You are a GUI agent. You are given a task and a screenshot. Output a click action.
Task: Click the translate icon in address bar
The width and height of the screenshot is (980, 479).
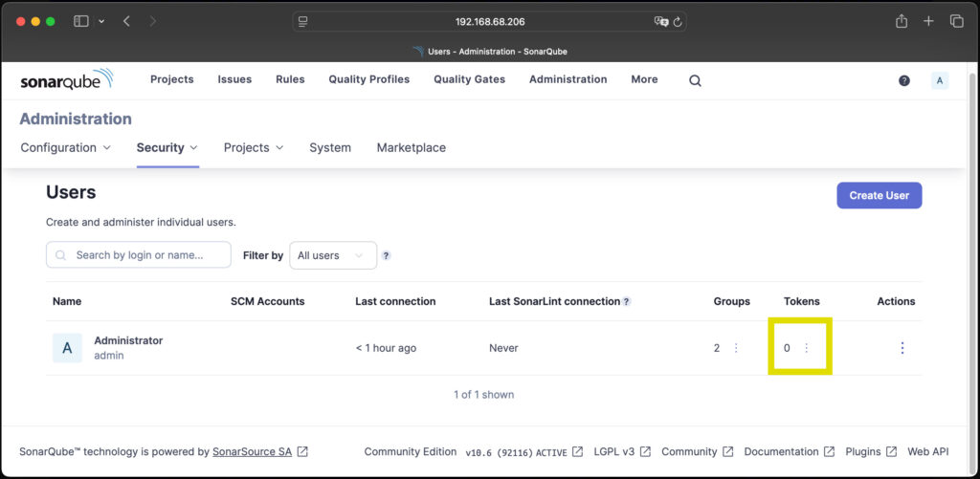coord(661,21)
